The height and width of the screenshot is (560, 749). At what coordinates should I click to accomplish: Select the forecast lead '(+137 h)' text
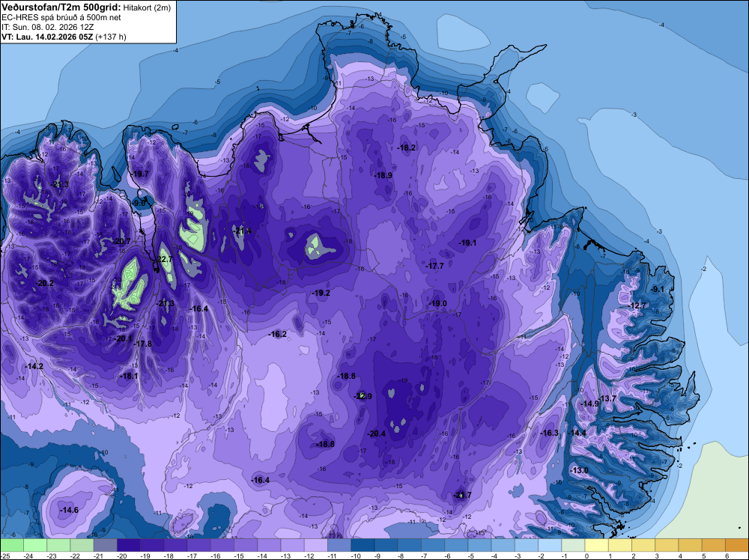[x=111, y=37]
